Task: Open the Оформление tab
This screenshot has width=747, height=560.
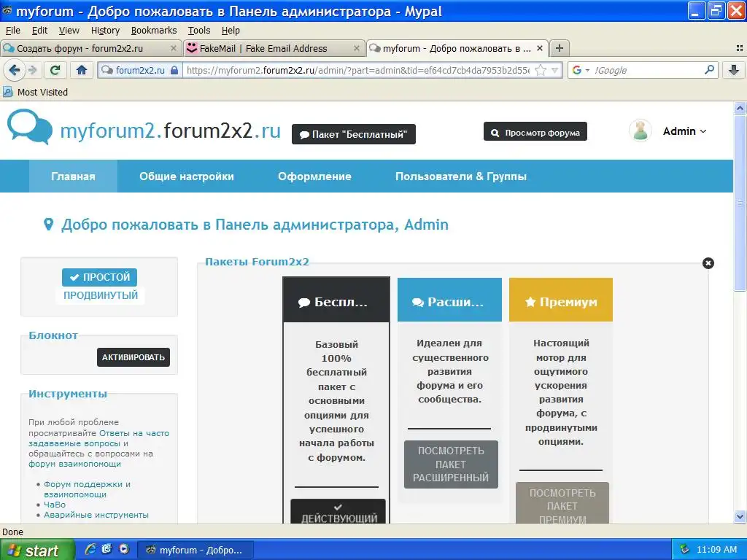Action: pyautogui.click(x=315, y=176)
